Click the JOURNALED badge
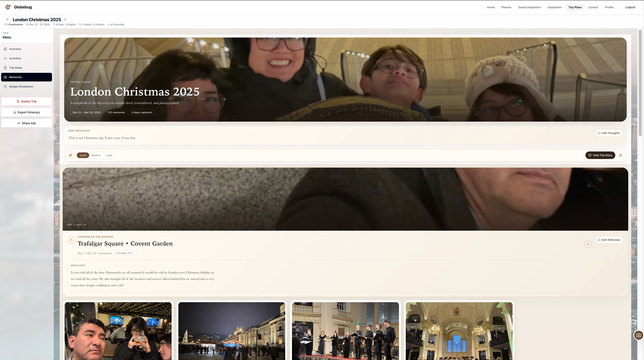 pos(124,253)
